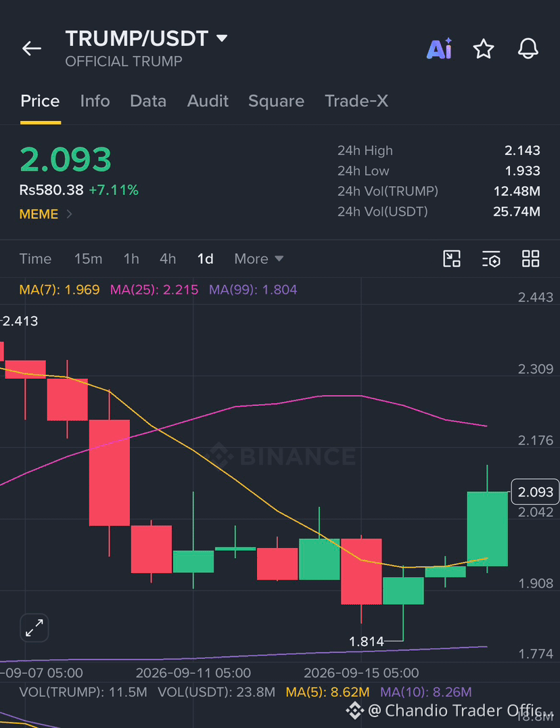Screen dimensions: 560x728
Task: Go back using the arrow icon
Action: pos(32,48)
